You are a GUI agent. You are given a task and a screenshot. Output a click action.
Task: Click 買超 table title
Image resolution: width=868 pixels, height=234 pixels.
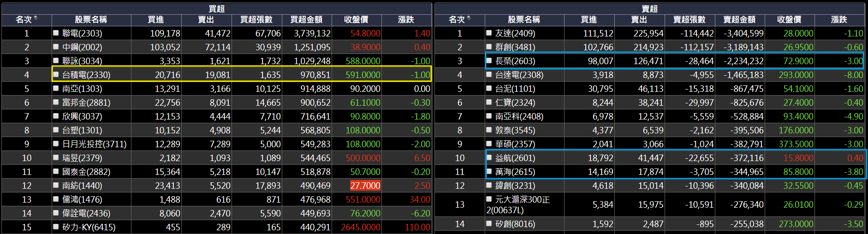[217, 8]
